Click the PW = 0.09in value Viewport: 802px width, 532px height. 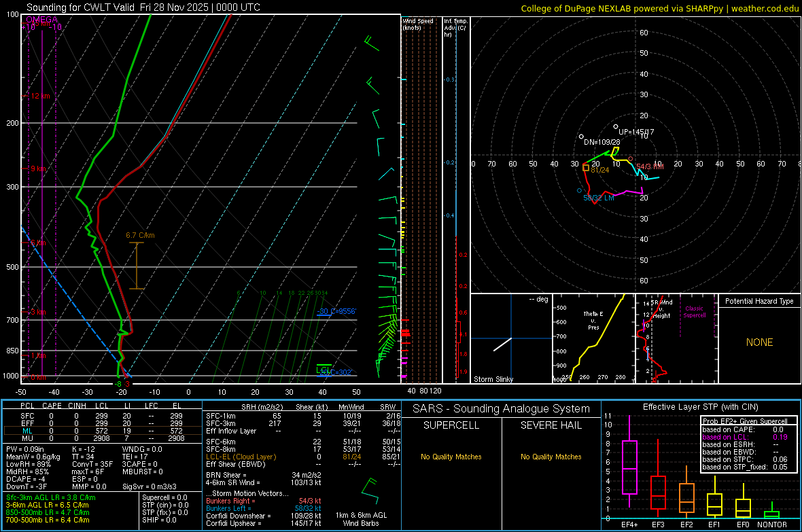pos(24,449)
